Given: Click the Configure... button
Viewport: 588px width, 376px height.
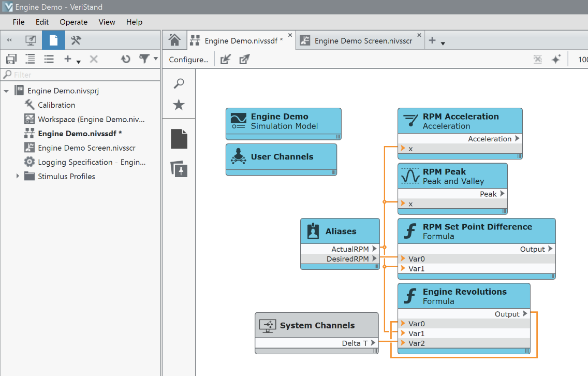Looking at the screenshot, I should (x=188, y=60).
